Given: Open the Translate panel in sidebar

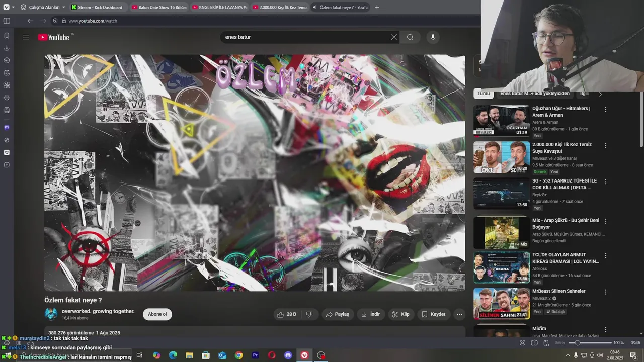Looking at the screenshot, I should pos(7,85).
